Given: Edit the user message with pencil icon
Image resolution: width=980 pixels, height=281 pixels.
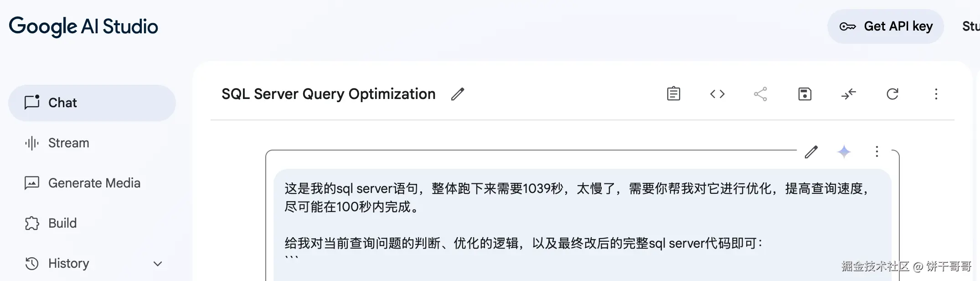Looking at the screenshot, I should click(811, 152).
